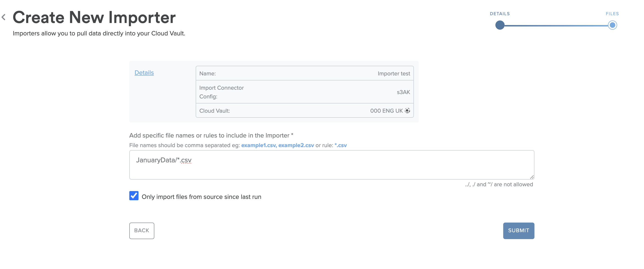Click the BACK button

click(x=141, y=230)
